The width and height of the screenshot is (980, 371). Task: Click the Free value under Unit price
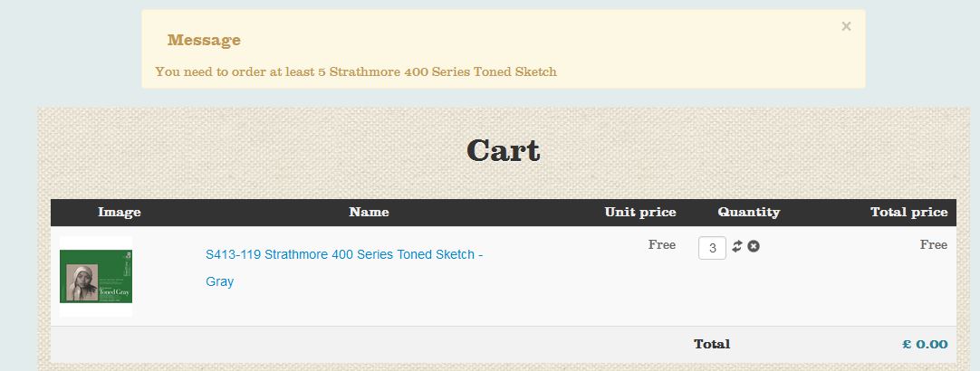click(662, 244)
